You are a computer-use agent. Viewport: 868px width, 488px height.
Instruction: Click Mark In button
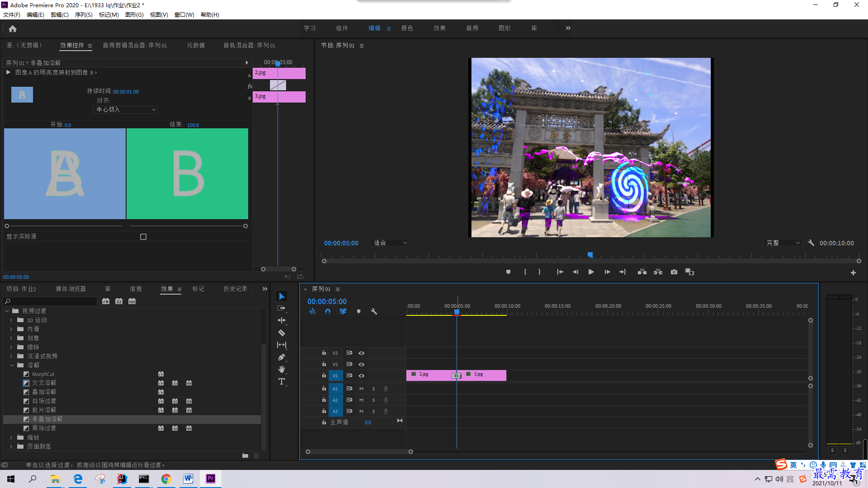tap(525, 272)
